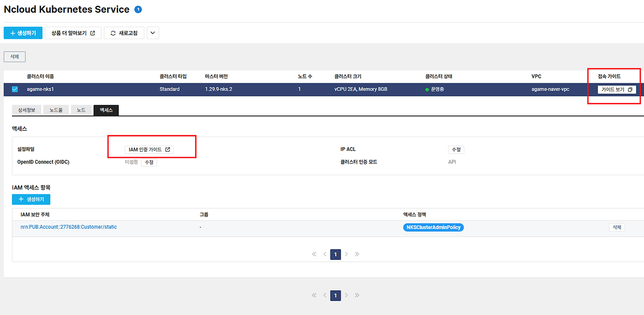The width and height of the screenshot is (644, 315).
Task: Click the agame-nks1 cluster name
Action: (x=40, y=89)
